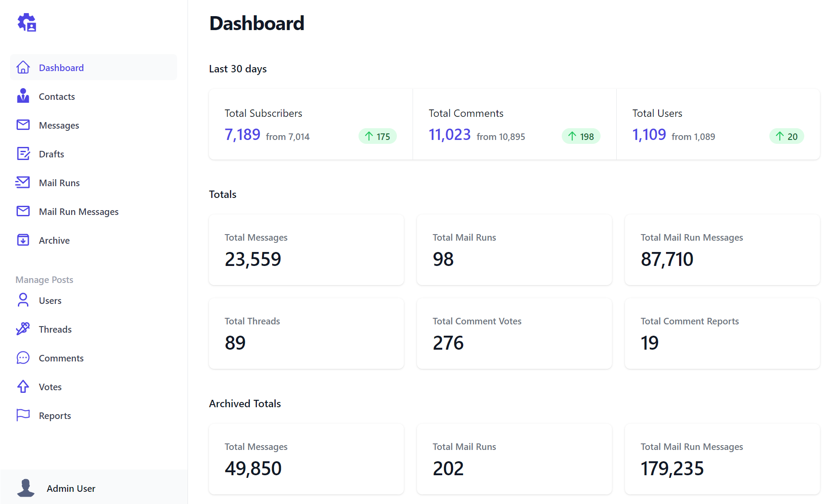Click the 'from 7,014' text
This screenshot has width=840, height=504.
point(288,137)
